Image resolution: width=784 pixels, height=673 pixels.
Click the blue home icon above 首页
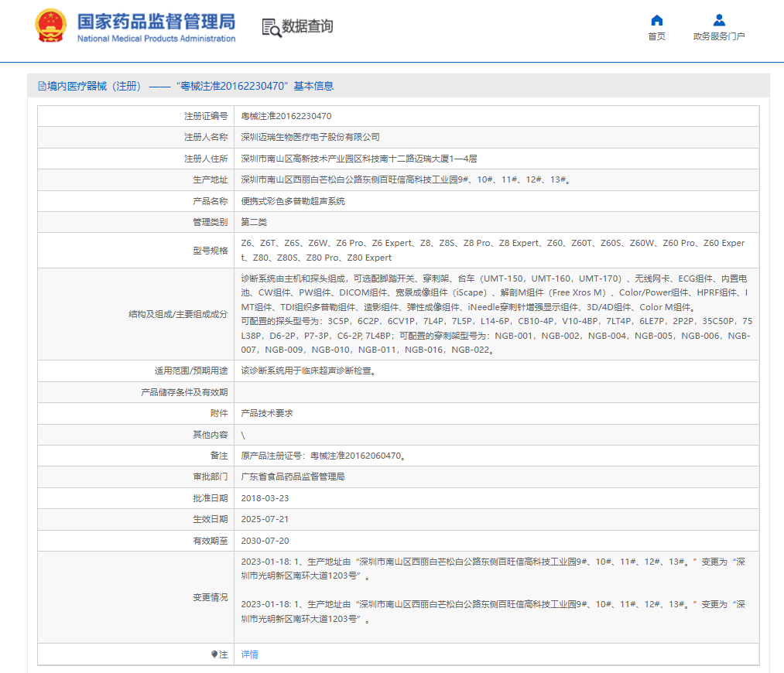pyautogui.click(x=656, y=20)
